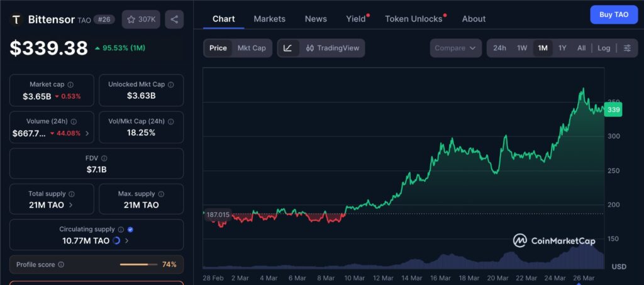Expand Volume (24h) details chevron
This screenshot has width=644, height=285.
(x=87, y=133)
